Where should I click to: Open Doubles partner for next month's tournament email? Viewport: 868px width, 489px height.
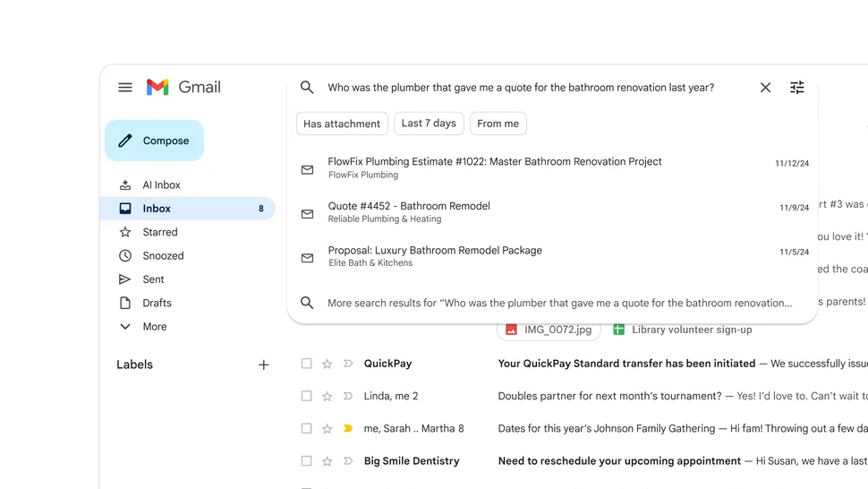(x=609, y=396)
